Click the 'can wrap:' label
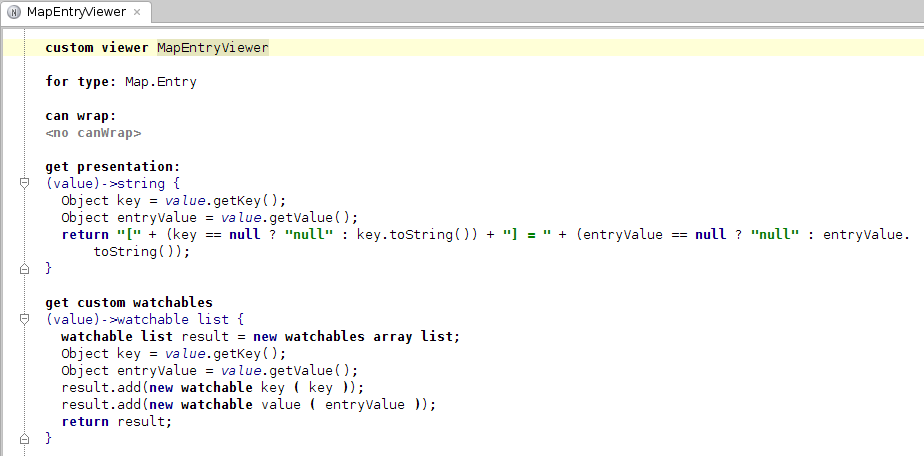924x456 pixels. (x=81, y=116)
